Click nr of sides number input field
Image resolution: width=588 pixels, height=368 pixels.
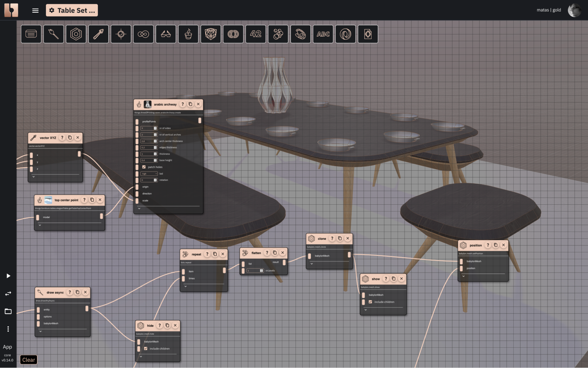[x=147, y=128]
